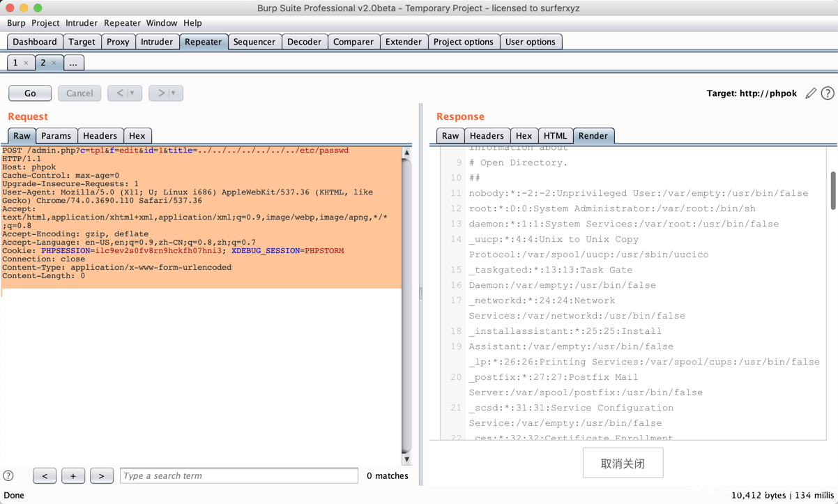Switch to the Dashboard tab

coord(35,42)
